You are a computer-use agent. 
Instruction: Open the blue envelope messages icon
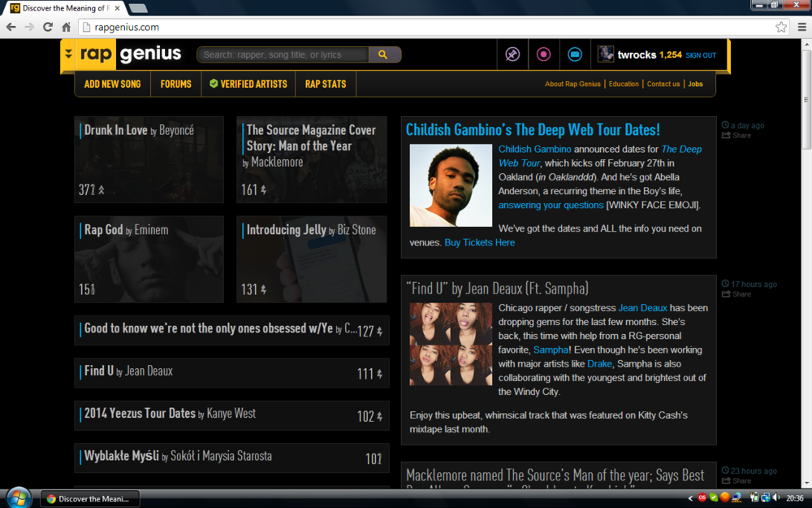575,54
